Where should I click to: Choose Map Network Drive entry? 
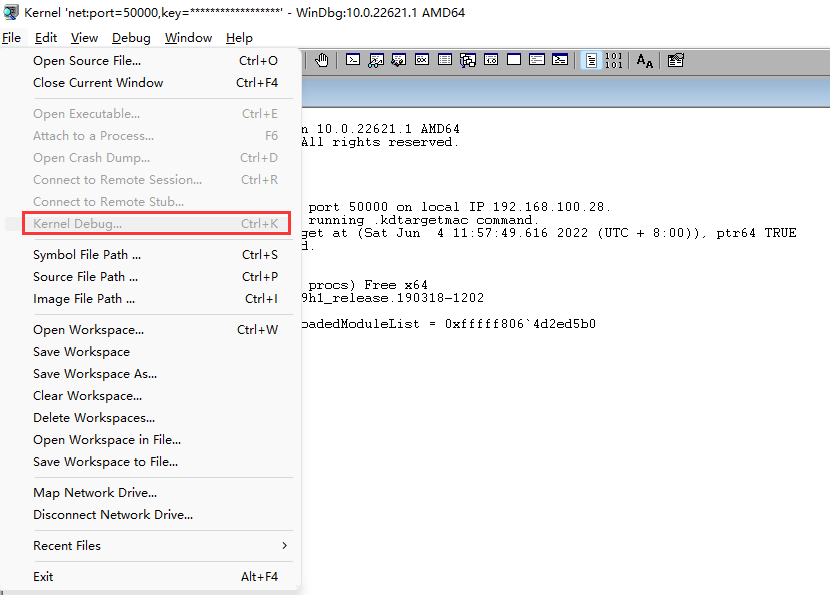pos(151,493)
